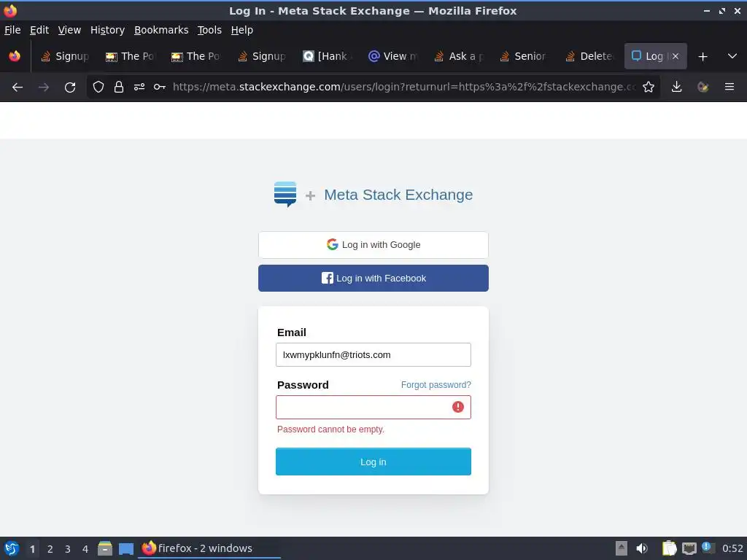Reload the page with the refresh icon
Viewport: 747px width, 560px height.
tap(70, 87)
